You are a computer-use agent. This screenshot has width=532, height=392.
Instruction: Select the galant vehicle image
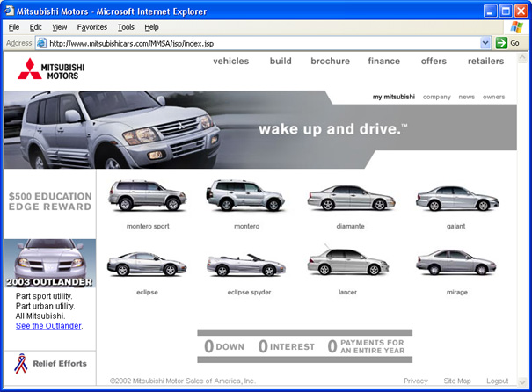coord(457,199)
